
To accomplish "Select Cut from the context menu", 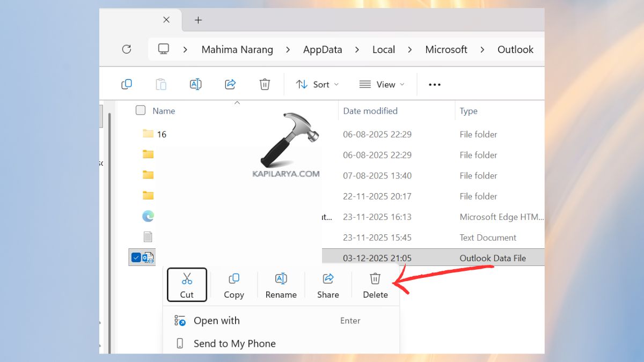I will [187, 284].
